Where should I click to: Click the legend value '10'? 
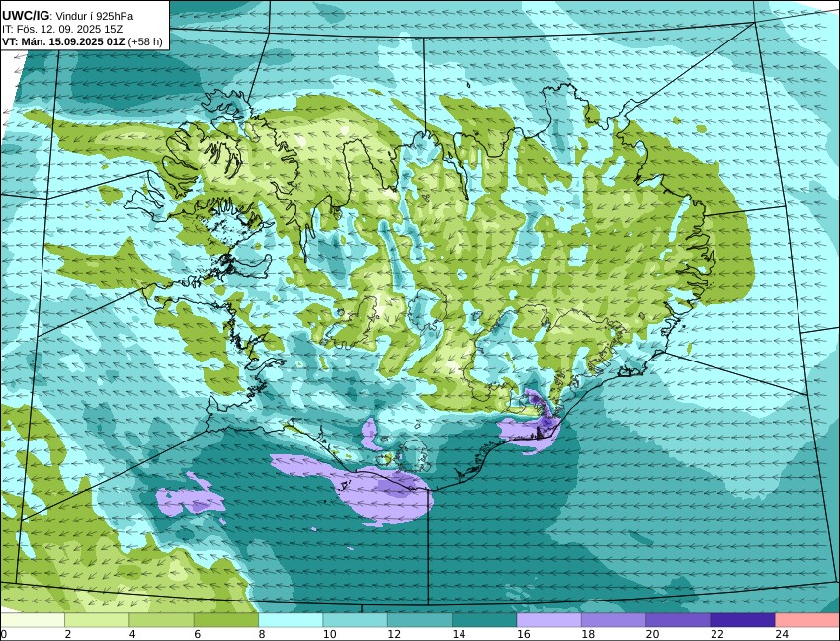pos(329,634)
